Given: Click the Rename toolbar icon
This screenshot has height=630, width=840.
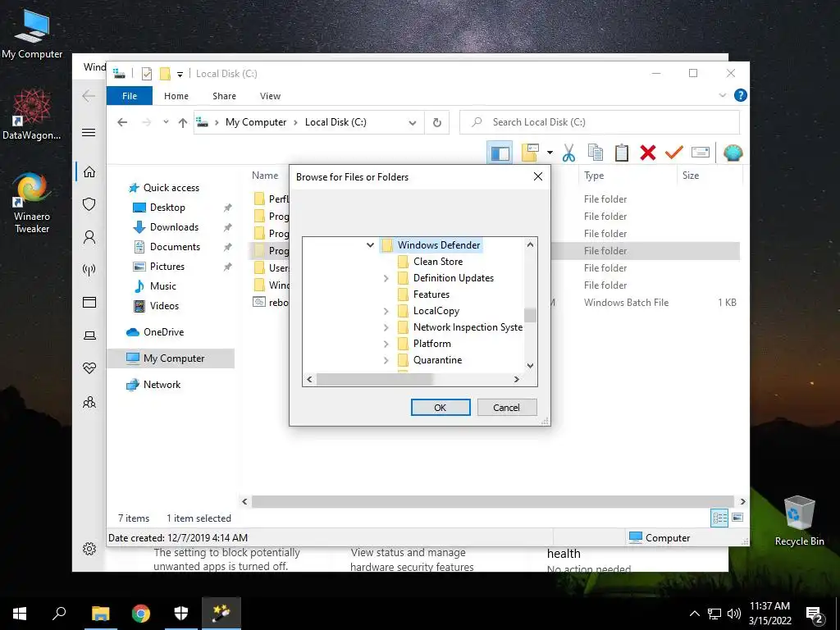Looking at the screenshot, I should pyautogui.click(x=701, y=153).
